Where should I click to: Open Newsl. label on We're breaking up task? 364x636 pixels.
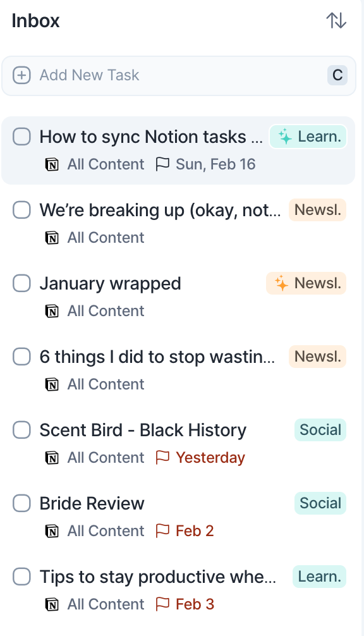[x=317, y=210]
